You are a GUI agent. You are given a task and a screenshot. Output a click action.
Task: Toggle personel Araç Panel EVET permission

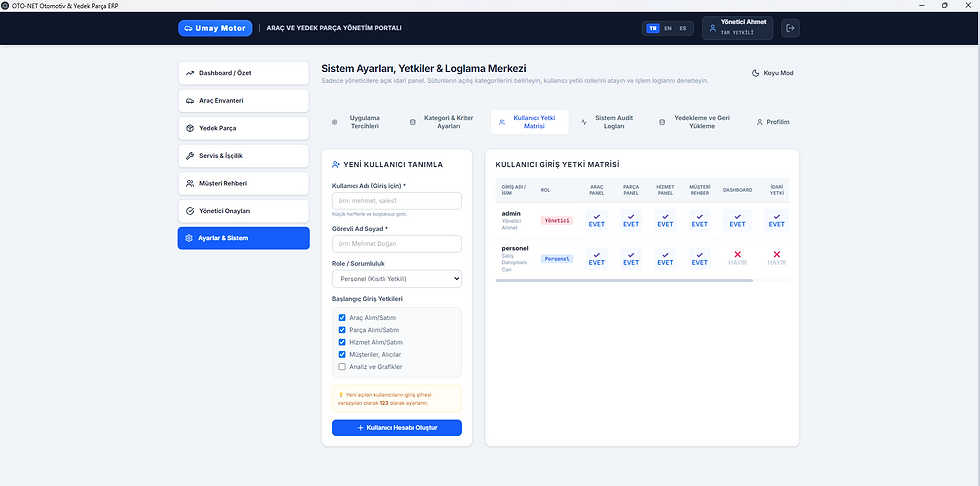[597, 259]
